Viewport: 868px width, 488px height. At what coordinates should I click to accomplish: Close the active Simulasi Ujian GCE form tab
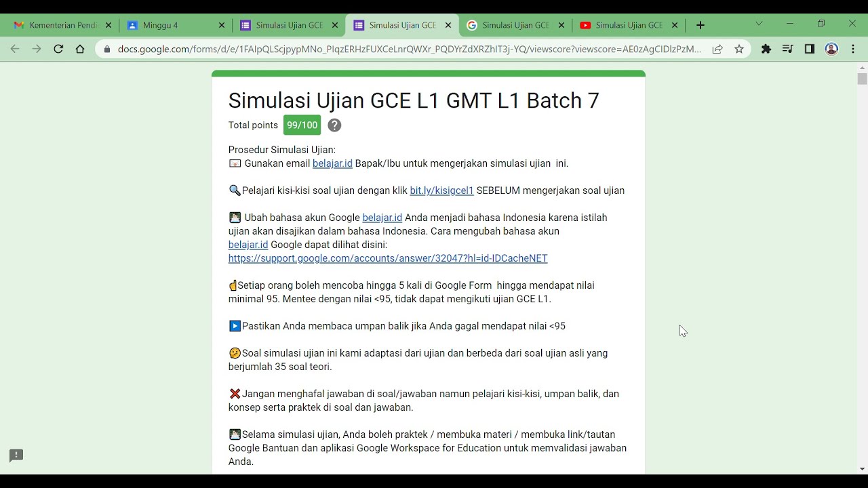click(448, 25)
